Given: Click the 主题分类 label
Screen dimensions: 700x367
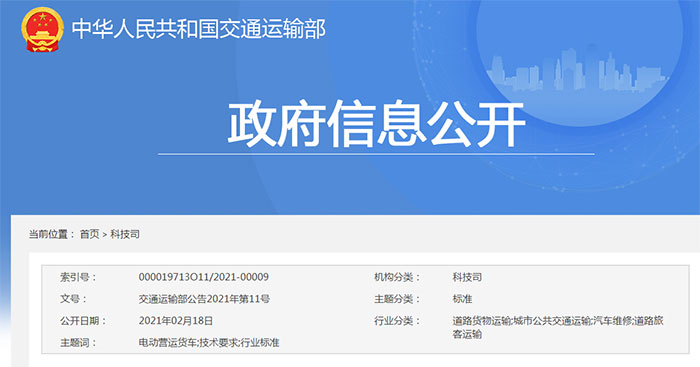Looking at the screenshot, I should click(397, 299).
